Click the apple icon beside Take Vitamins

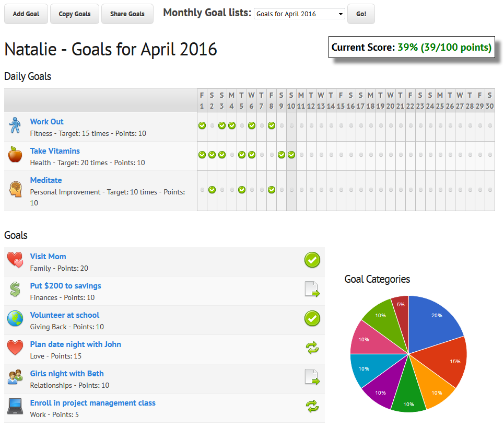(15, 155)
